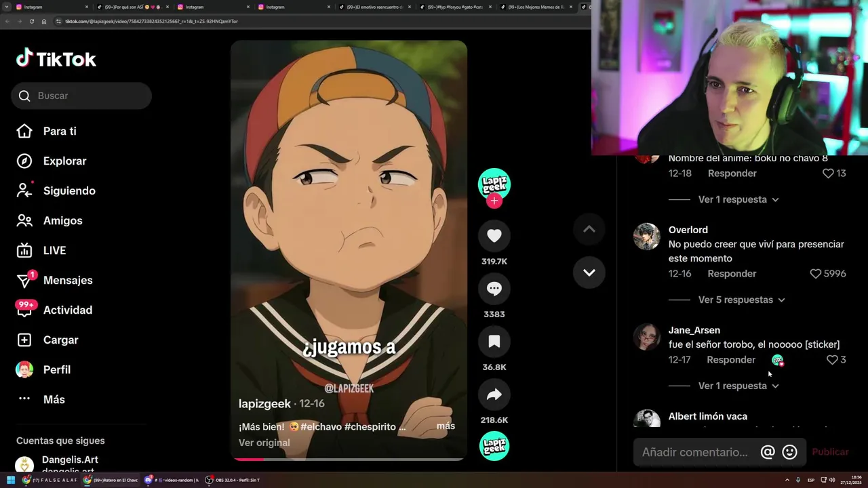
Task: Like the Boku no chavo comment
Action: coord(828,174)
